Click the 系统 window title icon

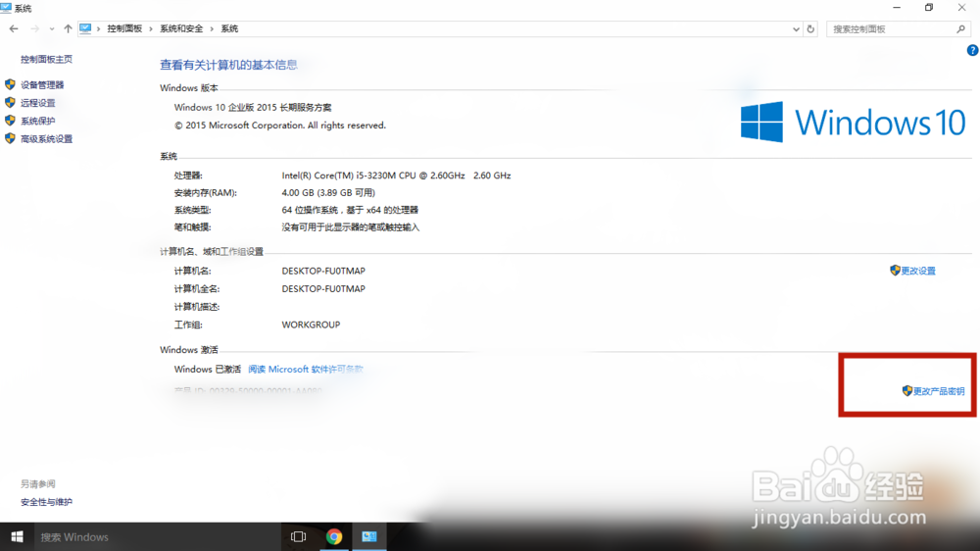[x=6, y=8]
